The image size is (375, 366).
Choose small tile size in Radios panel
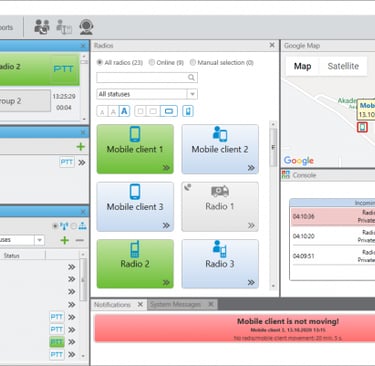point(140,111)
